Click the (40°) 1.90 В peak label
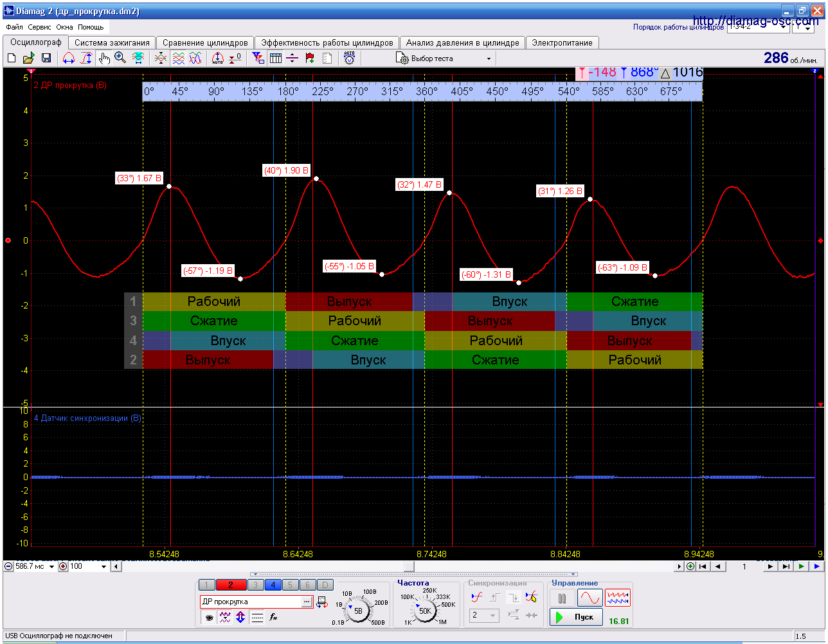 coord(286,171)
